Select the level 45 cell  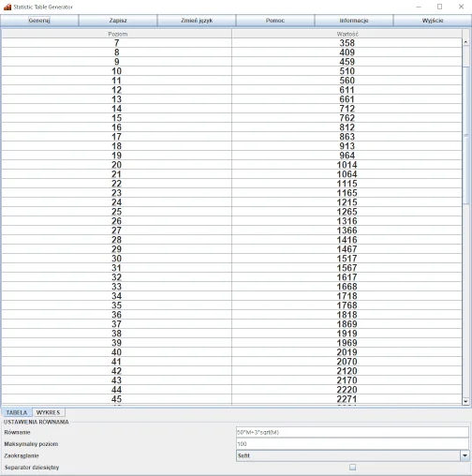click(117, 399)
